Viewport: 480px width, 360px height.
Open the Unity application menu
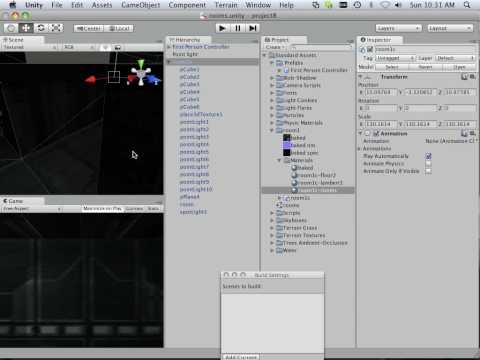(x=34, y=5)
